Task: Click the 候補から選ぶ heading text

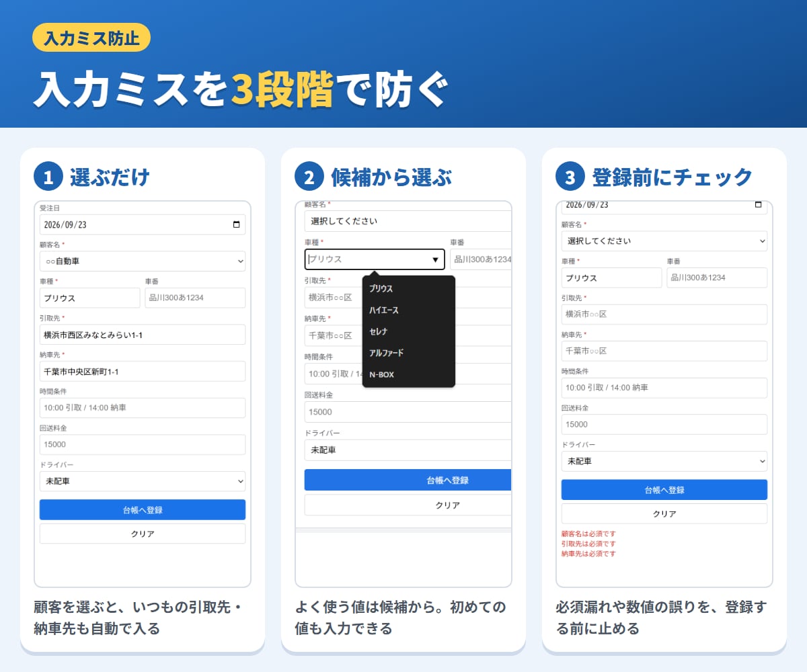Action: 391,177
